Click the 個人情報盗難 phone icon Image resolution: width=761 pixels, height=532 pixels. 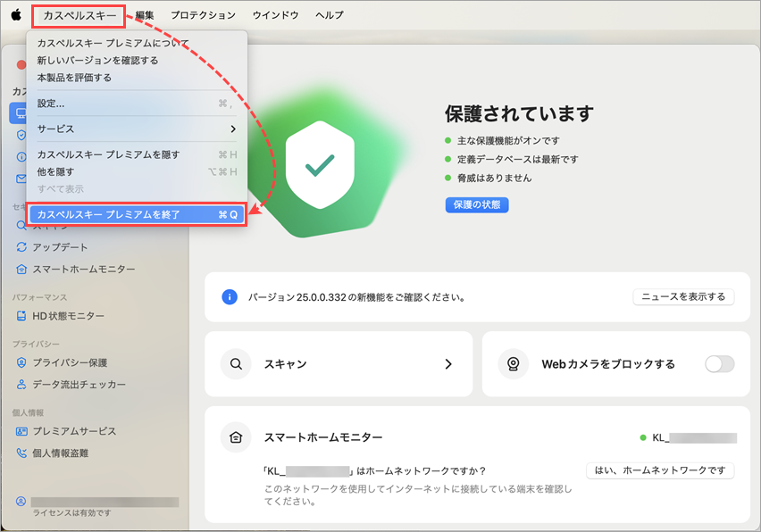pyautogui.click(x=21, y=453)
